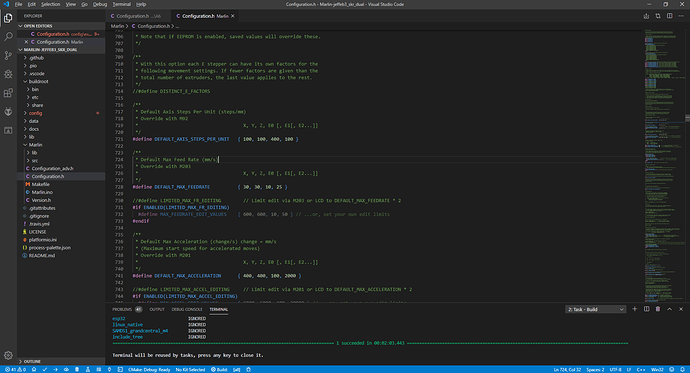This screenshot has height=373, width=690.
Task: Open the PlatformIO alien icon view
Action: (x=8, y=112)
